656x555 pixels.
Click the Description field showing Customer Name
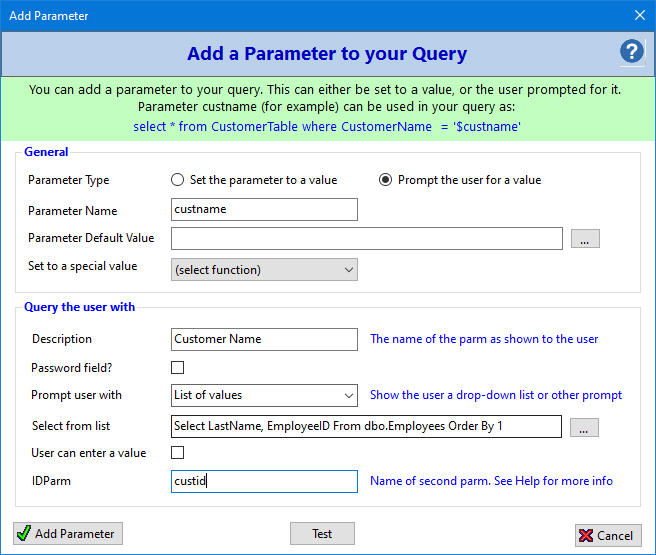point(264,339)
